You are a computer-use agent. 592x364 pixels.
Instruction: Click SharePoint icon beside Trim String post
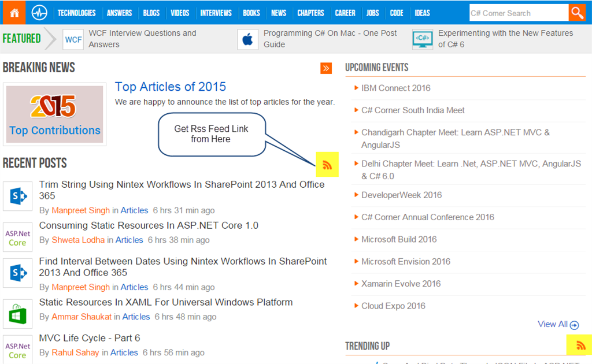coord(18,196)
